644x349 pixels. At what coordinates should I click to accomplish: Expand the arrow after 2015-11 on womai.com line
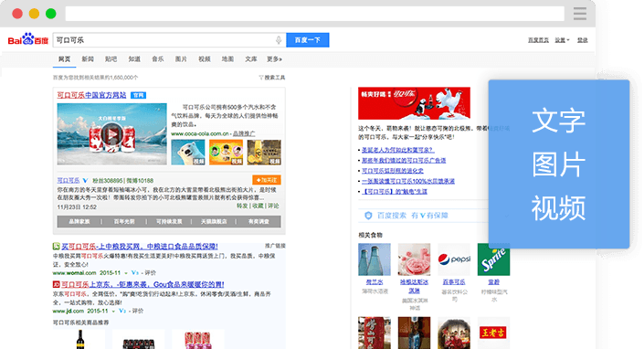click(x=126, y=273)
